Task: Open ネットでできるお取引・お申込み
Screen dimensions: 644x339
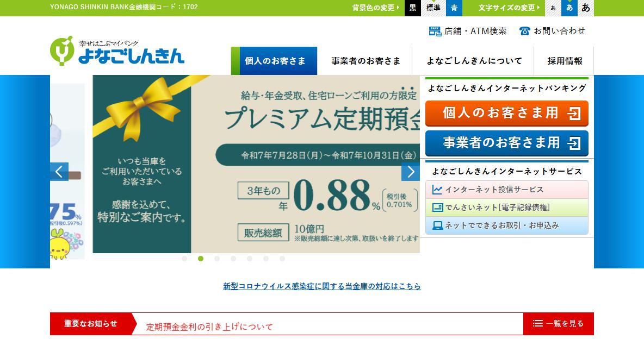Action: (507, 225)
